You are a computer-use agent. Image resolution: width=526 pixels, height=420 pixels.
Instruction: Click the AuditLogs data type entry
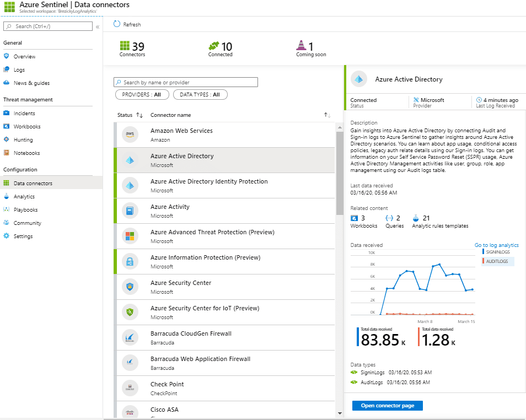click(x=390, y=382)
